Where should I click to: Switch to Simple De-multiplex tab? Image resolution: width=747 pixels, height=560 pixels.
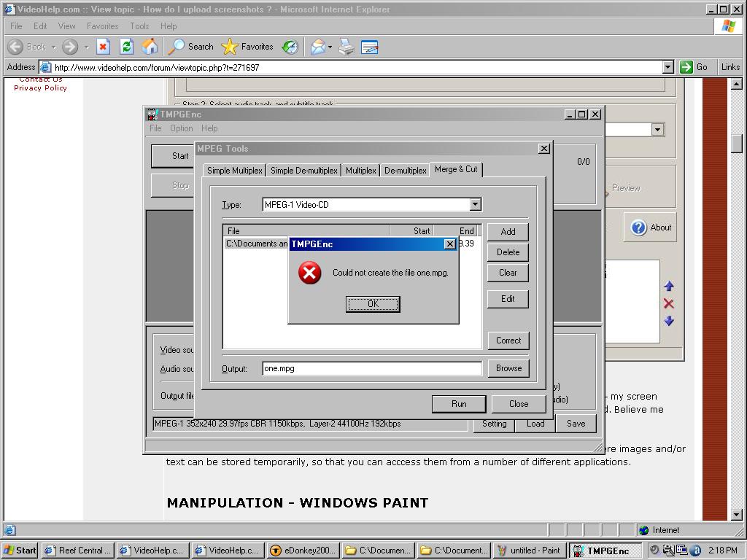pyautogui.click(x=304, y=171)
